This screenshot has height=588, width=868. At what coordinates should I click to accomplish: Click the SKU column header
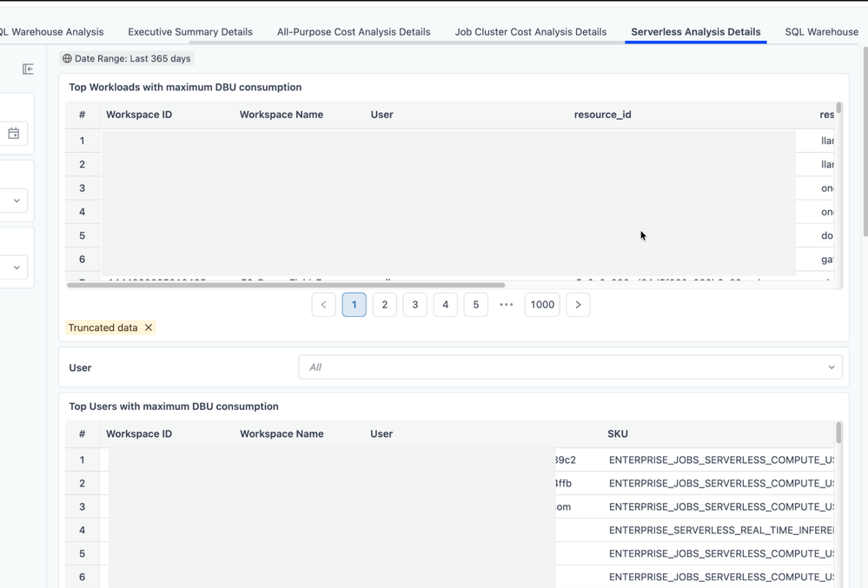click(618, 433)
